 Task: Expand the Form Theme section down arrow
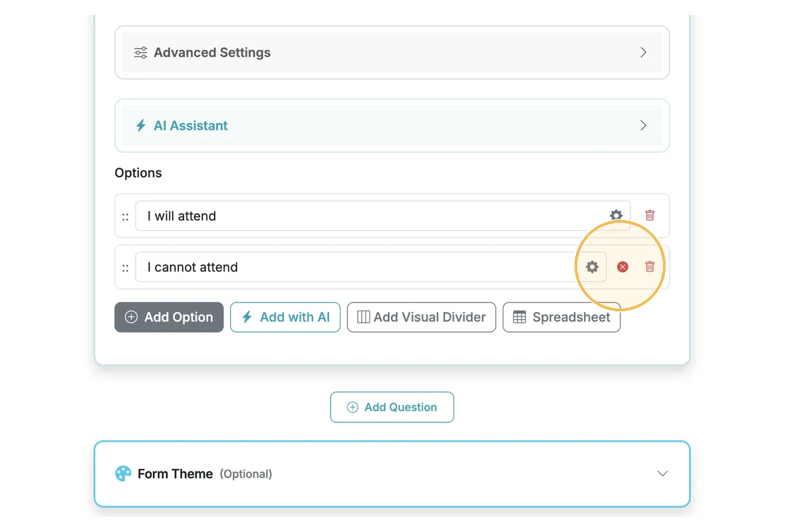[x=662, y=473]
